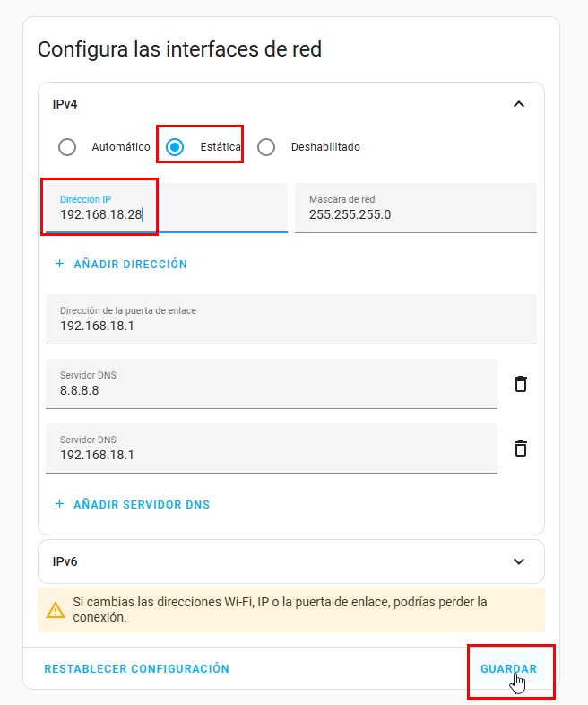Image resolution: width=588 pixels, height=705 pixels.
Task: Delete the 8.8.8.8 DNS server entry
Action: pyautogui.click(x=520, y=384)
